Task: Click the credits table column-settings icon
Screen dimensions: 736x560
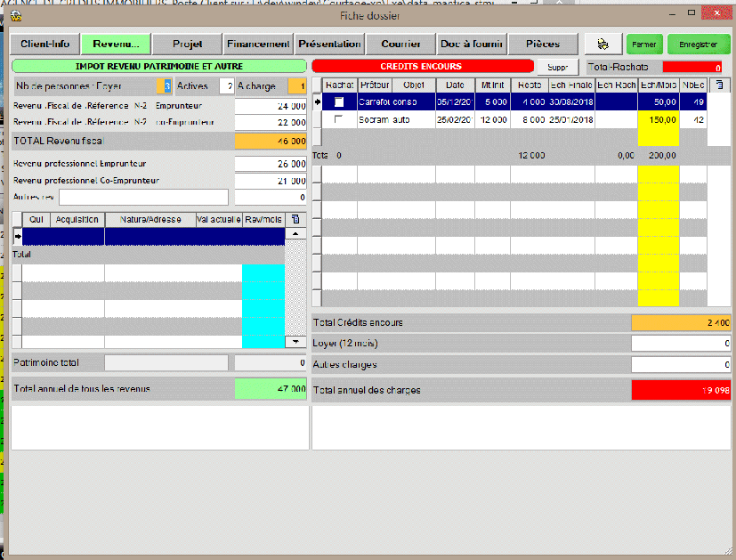Action: pyautogui.click(x=719, y=85)
